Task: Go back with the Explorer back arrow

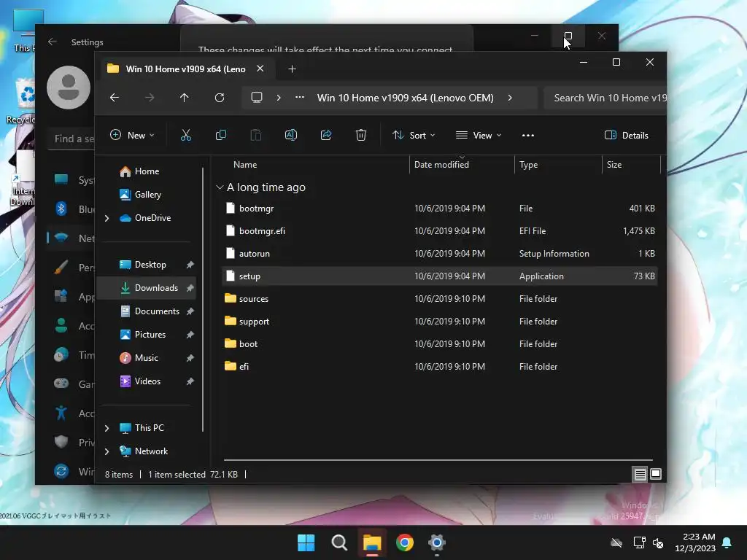Action: tap(115, 98)
